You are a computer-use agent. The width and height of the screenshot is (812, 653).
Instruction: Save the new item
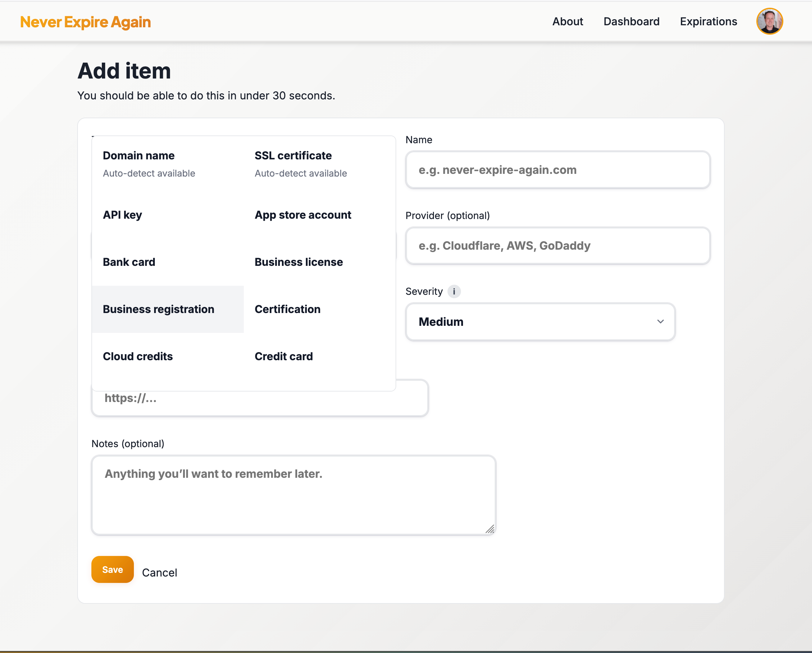click(x=112, y=569)
